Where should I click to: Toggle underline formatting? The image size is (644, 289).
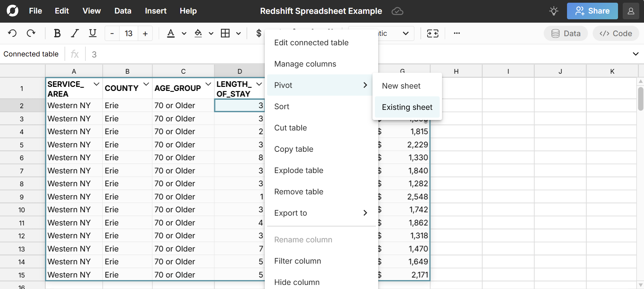point(93,33)
